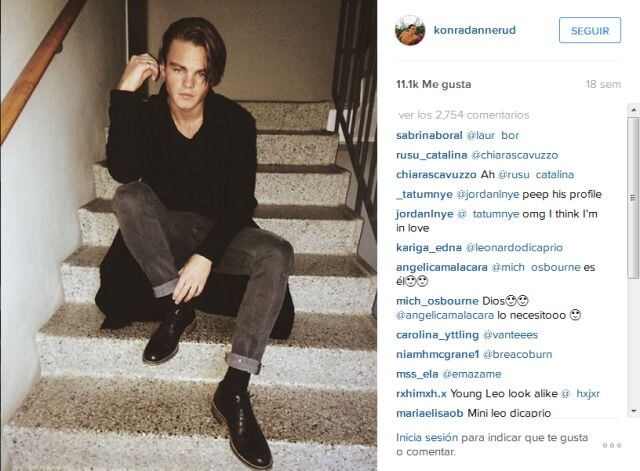
Task: Open sabrinaboral's profile from comments
Action: [x=429, y=136]
